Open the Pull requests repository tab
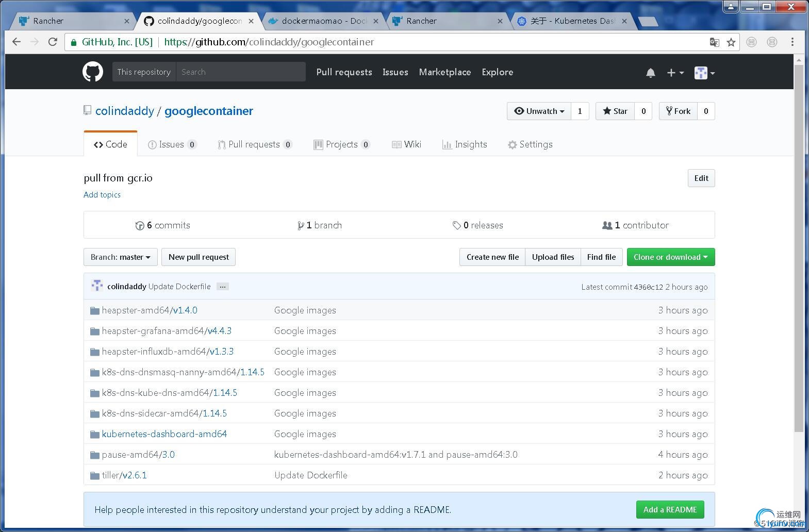Viewport: 809px width, 532px height. pyautogui.click(x=255, y=144)
